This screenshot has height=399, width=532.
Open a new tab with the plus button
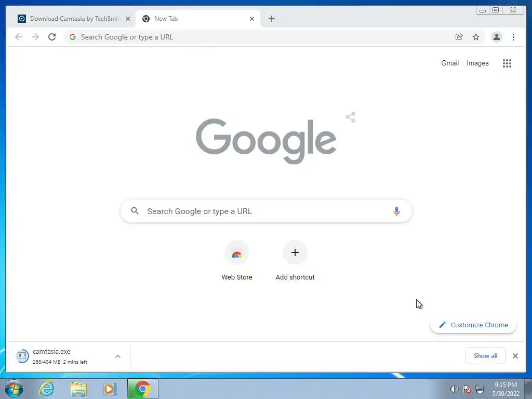[x=271, y=19]
